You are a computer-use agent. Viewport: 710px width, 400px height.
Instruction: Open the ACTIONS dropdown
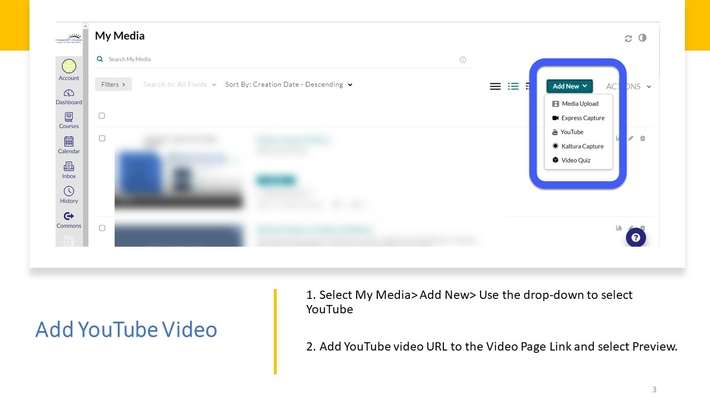point(629,87)
